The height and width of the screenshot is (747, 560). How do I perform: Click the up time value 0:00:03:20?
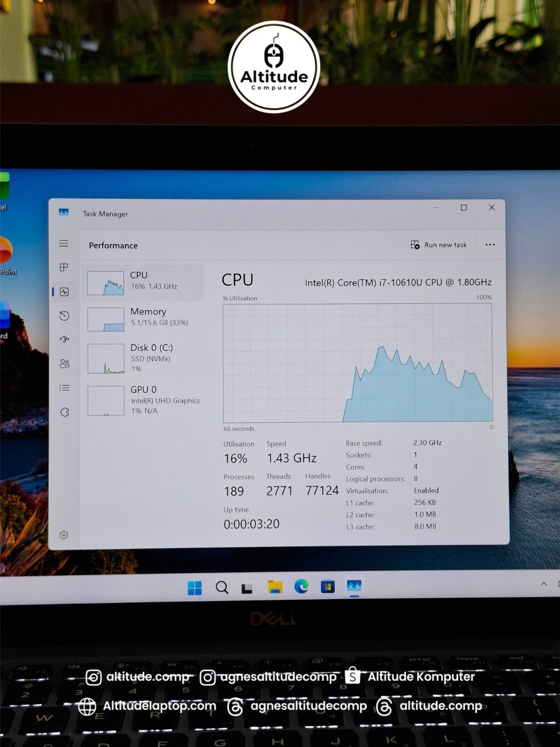pyautogui.click(x=252, y=524)
